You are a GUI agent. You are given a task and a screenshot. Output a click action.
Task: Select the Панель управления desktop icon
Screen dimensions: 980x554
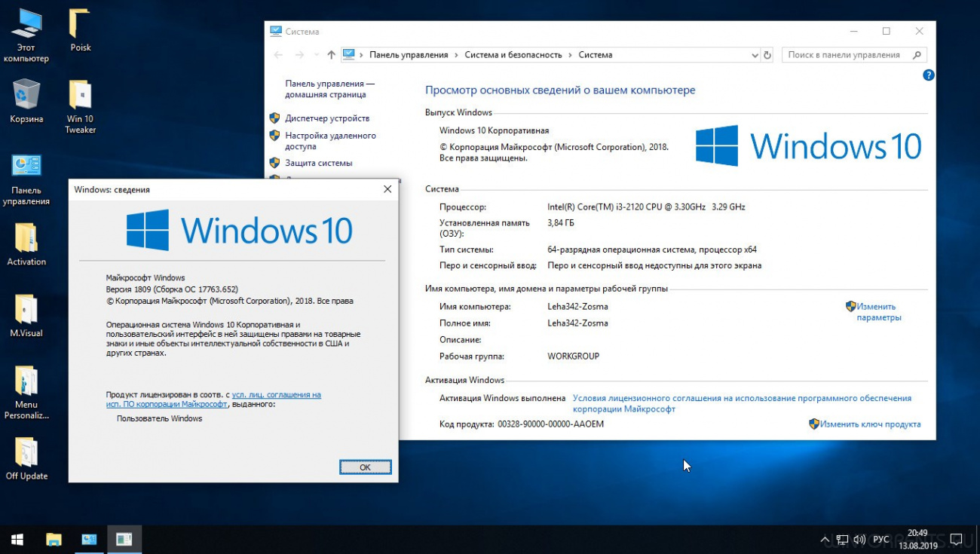coord(26,179)
